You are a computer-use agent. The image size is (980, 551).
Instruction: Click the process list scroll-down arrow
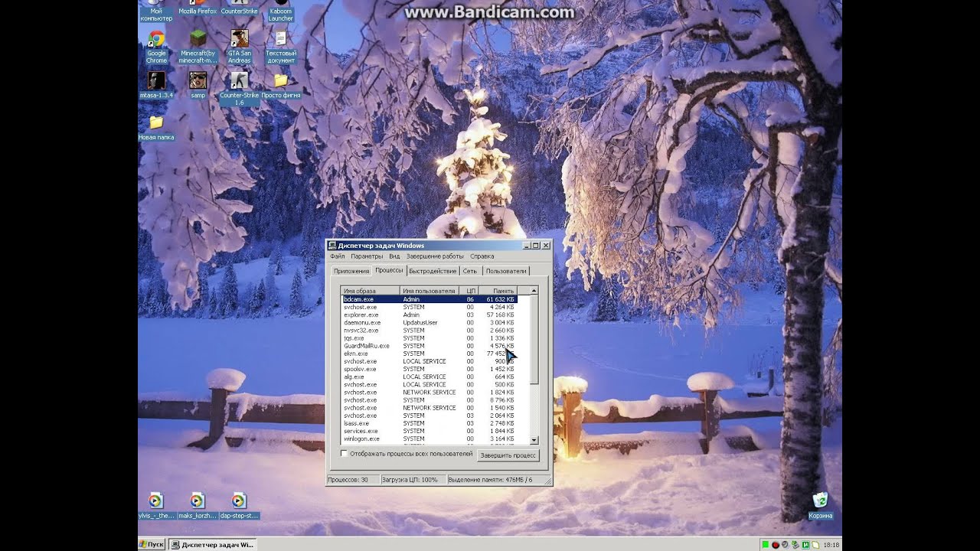click(534, 440)
